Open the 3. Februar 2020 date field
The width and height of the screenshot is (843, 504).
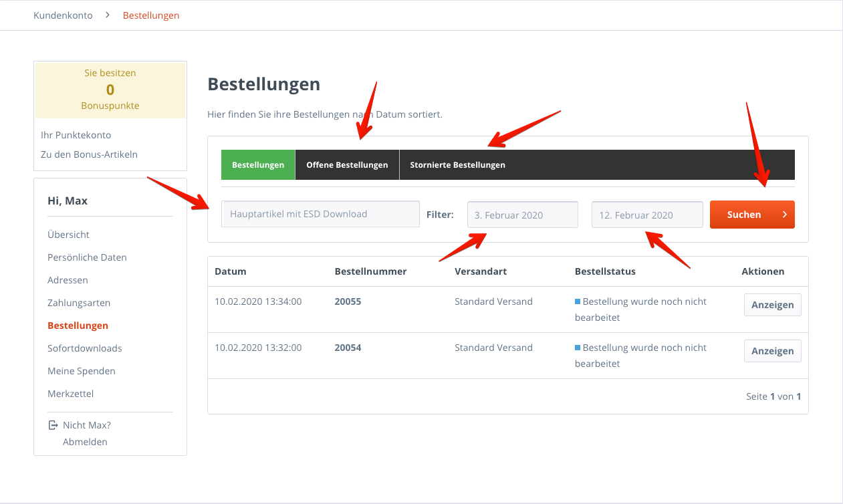[x=523, y=215]
